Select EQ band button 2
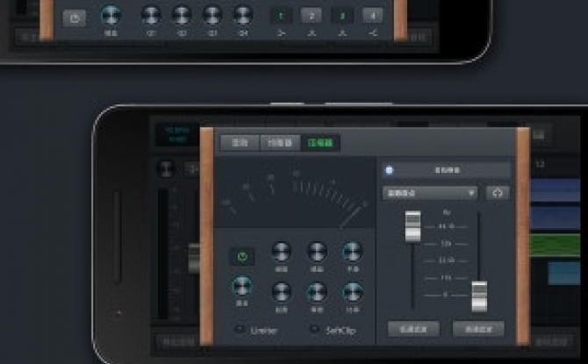588x364 pixels. (312, 16)
